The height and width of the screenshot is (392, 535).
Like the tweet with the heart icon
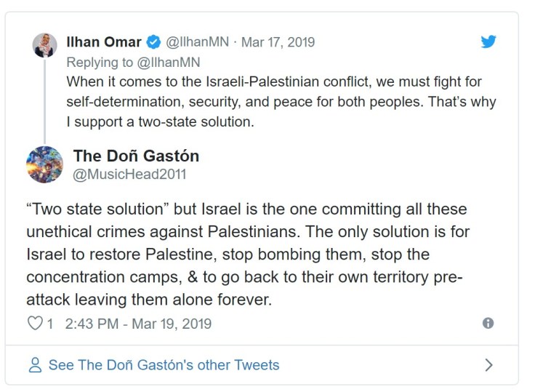coord(34,324)
